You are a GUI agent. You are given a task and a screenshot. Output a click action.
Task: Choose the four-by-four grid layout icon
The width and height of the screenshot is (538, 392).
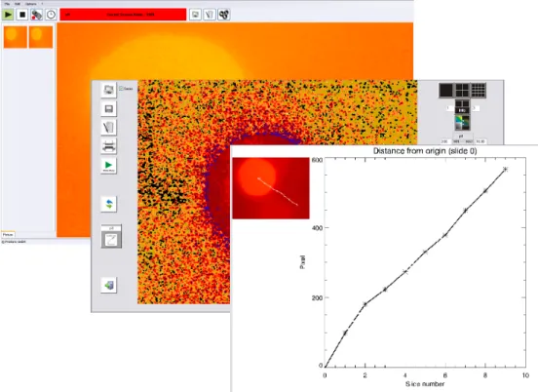[478, 91]
